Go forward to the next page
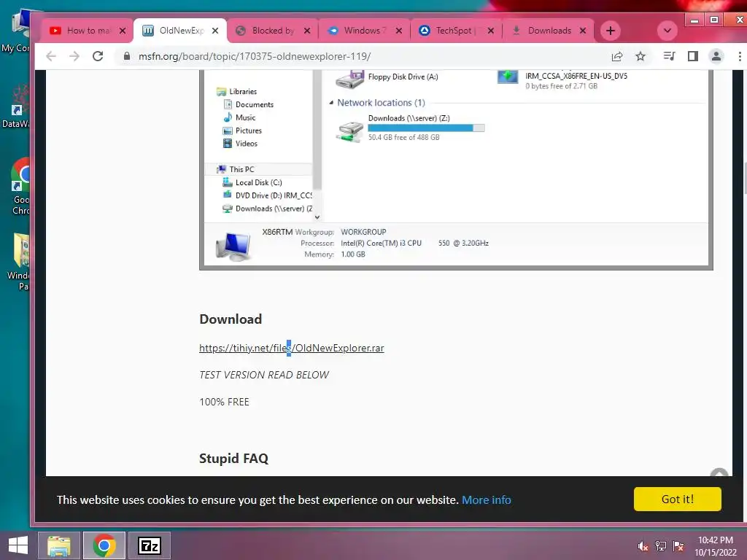This screenshot has width=747, height=560. click(x=74, y=56)
